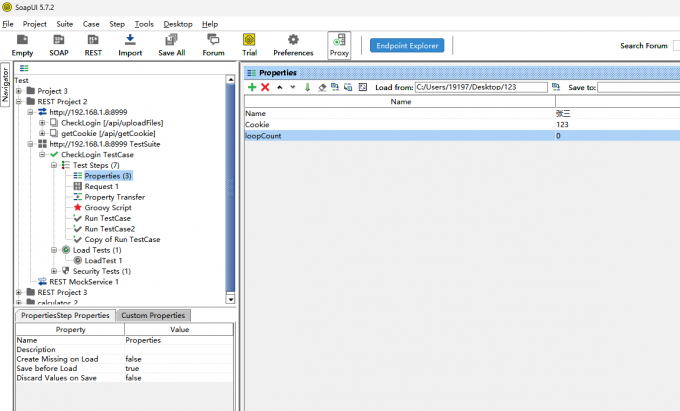Click navigator scrollbar down arrow

tap(231, 300)
